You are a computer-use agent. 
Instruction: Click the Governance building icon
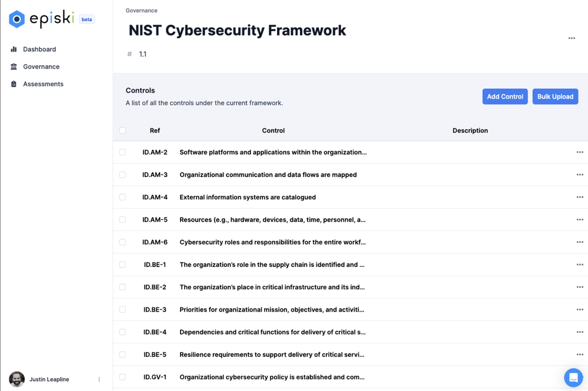coord(14,66)
